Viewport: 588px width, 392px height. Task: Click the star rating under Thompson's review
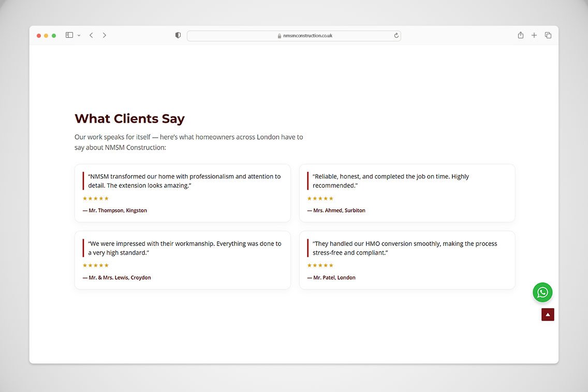[96, 198]
